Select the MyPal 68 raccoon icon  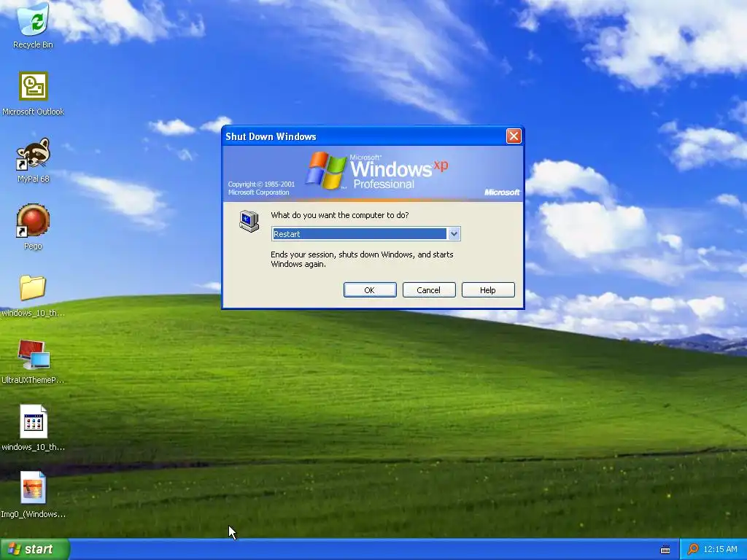pos(33,154)
